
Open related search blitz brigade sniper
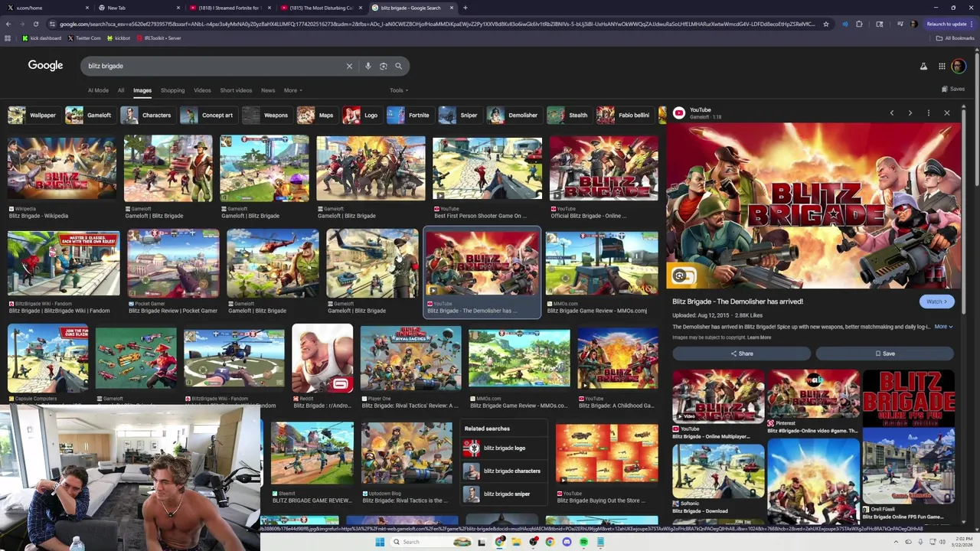pyautogui.click(x=504, y=494)
